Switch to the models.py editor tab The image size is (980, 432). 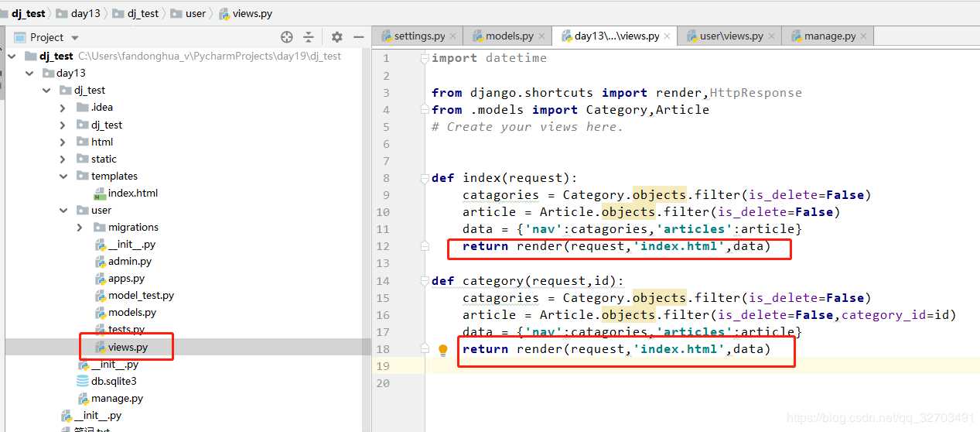click(x=509, y=36)
